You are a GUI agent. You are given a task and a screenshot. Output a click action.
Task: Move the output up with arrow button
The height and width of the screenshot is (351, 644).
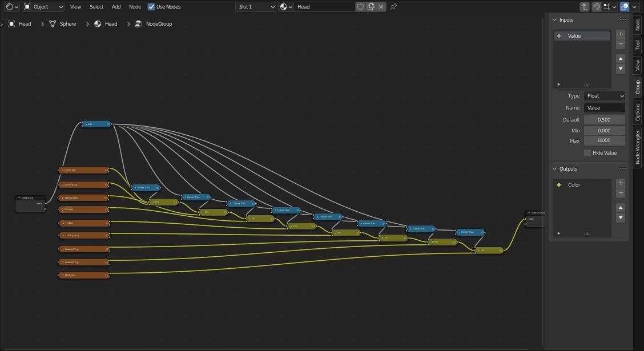[x=621, y=208]
